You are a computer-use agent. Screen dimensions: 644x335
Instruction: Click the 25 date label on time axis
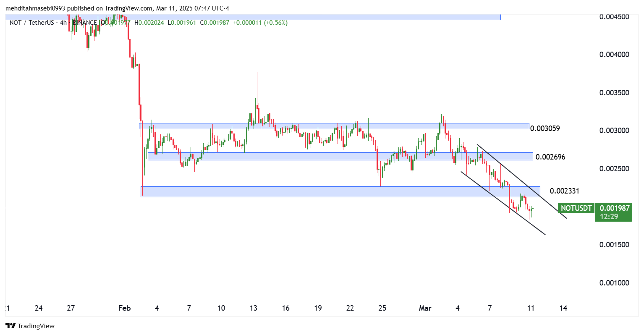pyautogui.click(x=382, y=308)
